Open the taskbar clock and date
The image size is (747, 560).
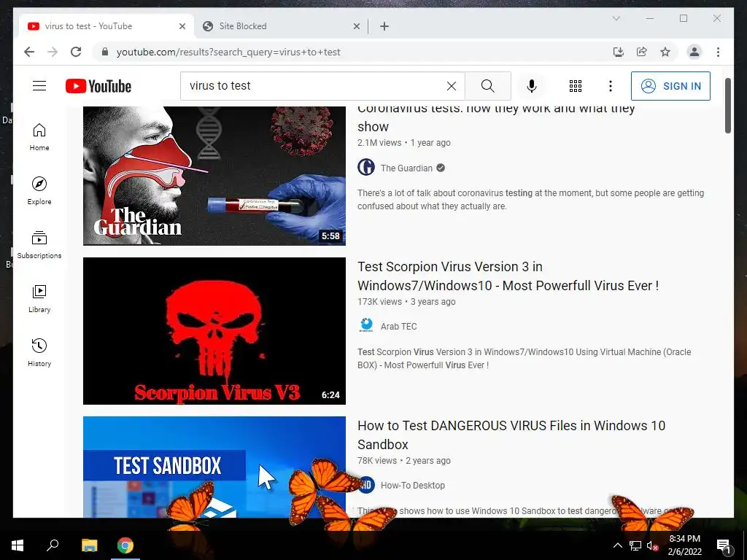(x=684, y=545)
